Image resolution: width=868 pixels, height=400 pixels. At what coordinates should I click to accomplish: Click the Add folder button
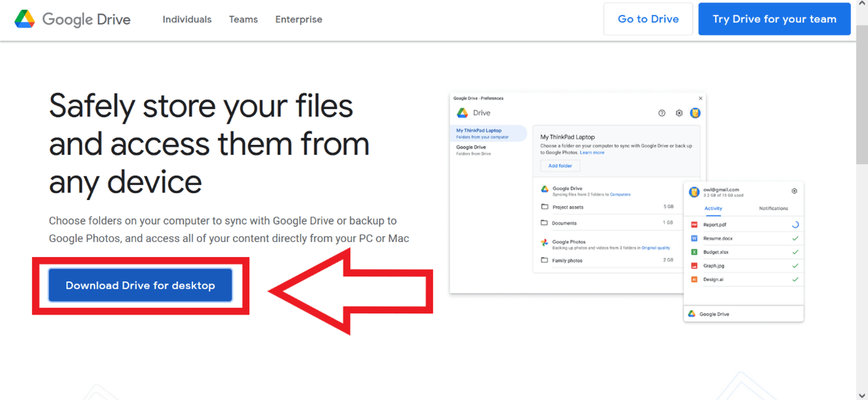(561, 166)
